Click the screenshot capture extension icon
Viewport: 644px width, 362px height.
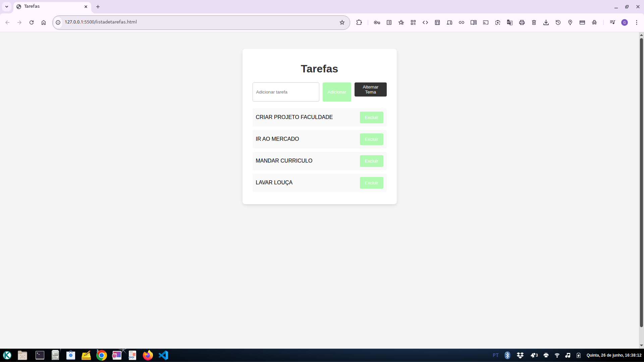(x=498, y=22)
